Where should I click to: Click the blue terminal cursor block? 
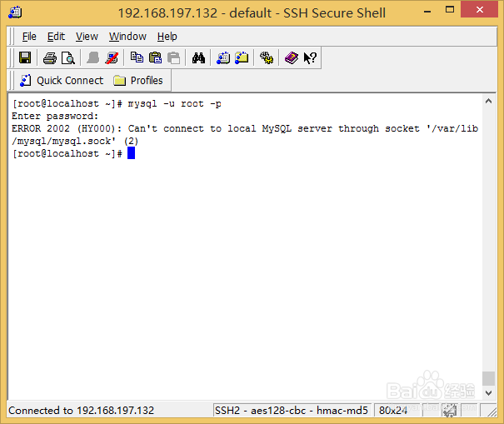click(131, 153)
